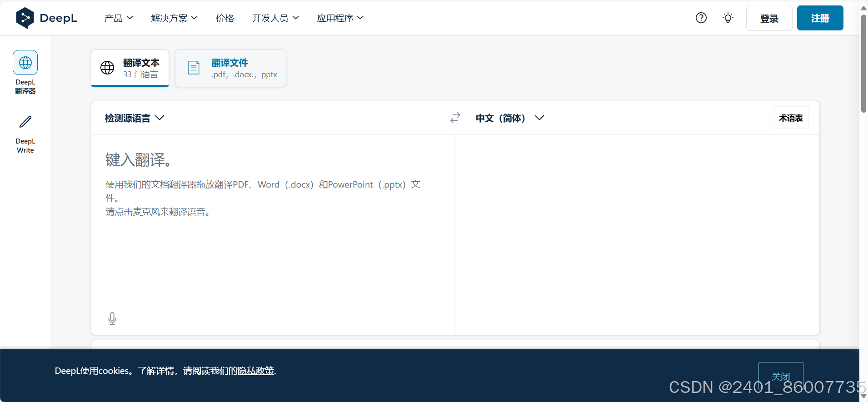Click the microphone voice input icon
Image resolution: width=868 pixels, height=402 pixels.
[112, 318]
